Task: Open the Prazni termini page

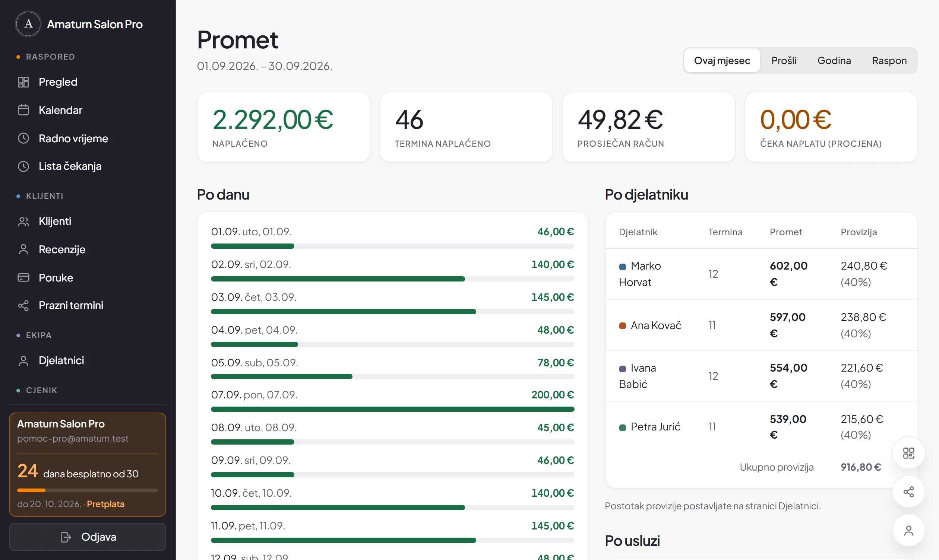Action: pos(88,306)
